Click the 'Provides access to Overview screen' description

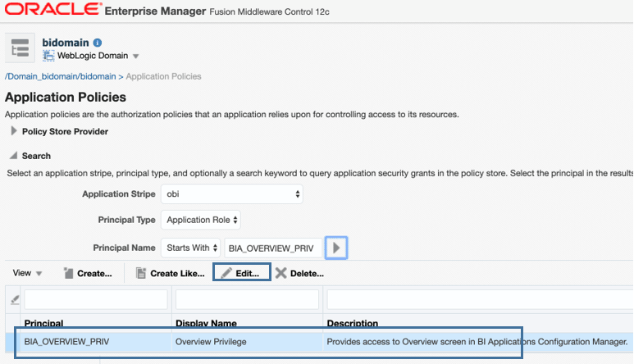pos(477,342)
